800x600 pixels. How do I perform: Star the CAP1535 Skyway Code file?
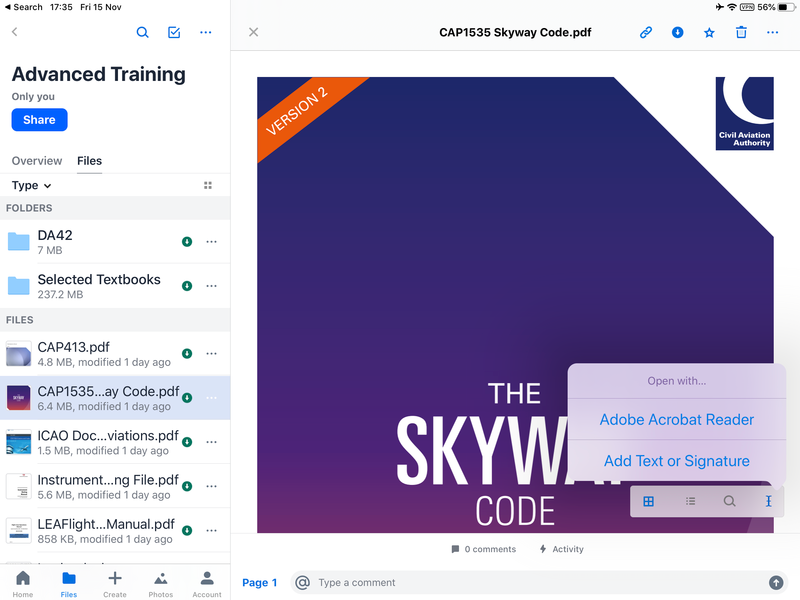coord(709,33)
